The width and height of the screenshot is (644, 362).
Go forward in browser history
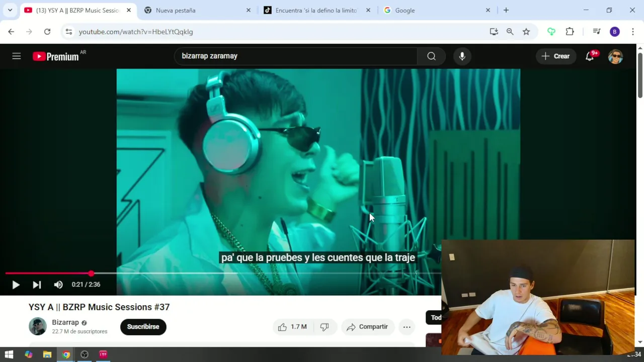click(x=29, y=32)
